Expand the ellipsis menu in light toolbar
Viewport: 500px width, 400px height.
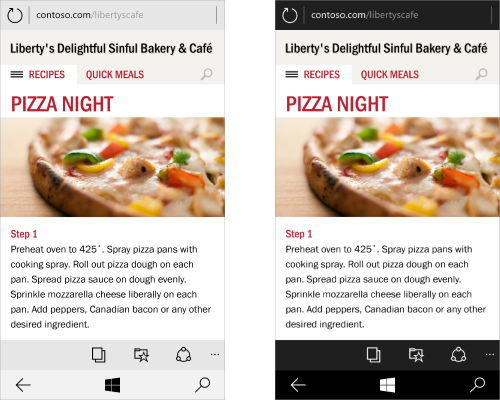click(x=215, y=354)
